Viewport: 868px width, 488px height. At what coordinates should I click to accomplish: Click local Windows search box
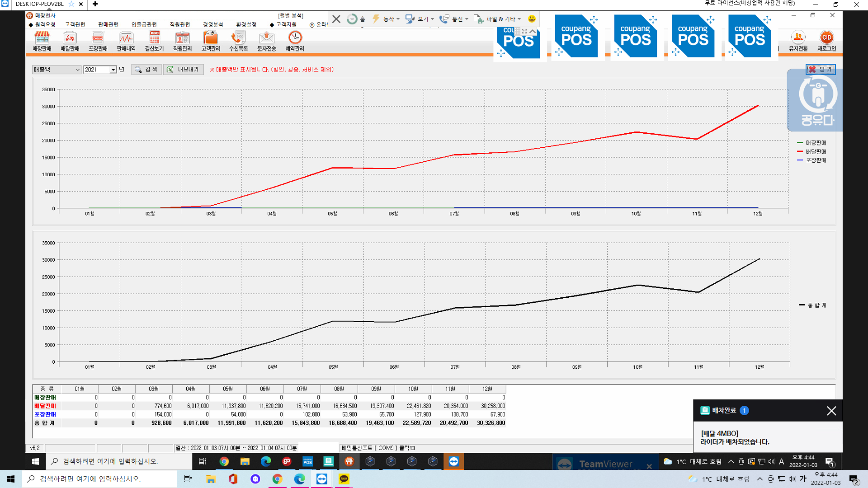(x=99, y=479)
